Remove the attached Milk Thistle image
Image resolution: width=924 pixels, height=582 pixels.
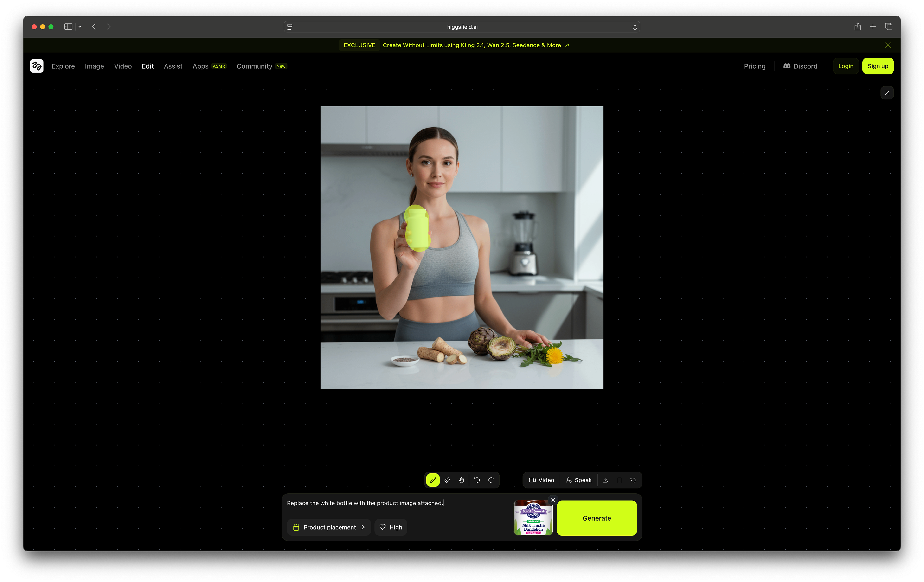553,500
